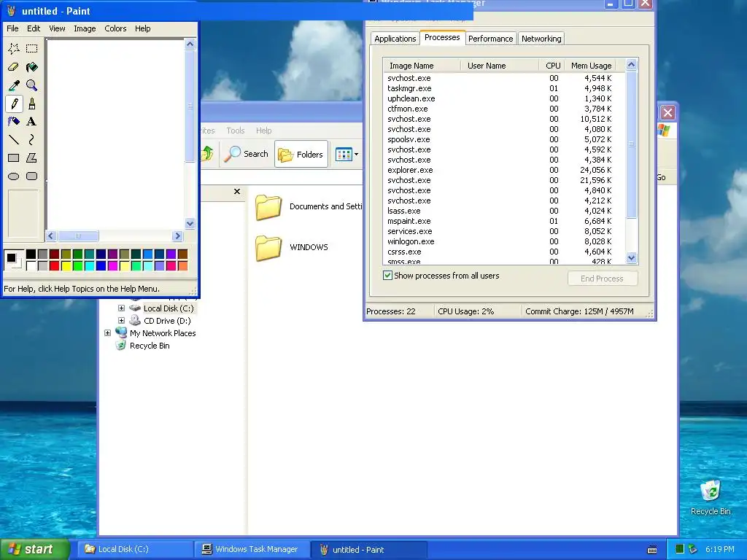Screen dimensions: 747x560
Task: Click the Search toolbar button in Explorer
Action: [247, 154]
